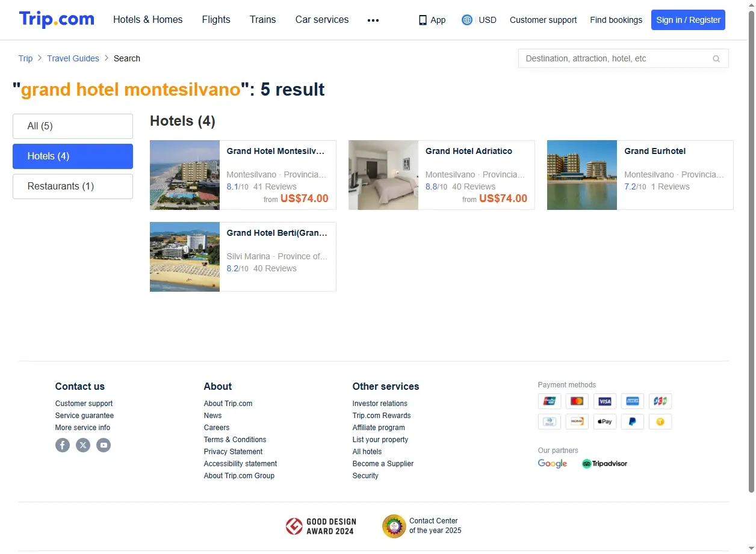Click the Mastercard payment icon

tap(577, 401)
